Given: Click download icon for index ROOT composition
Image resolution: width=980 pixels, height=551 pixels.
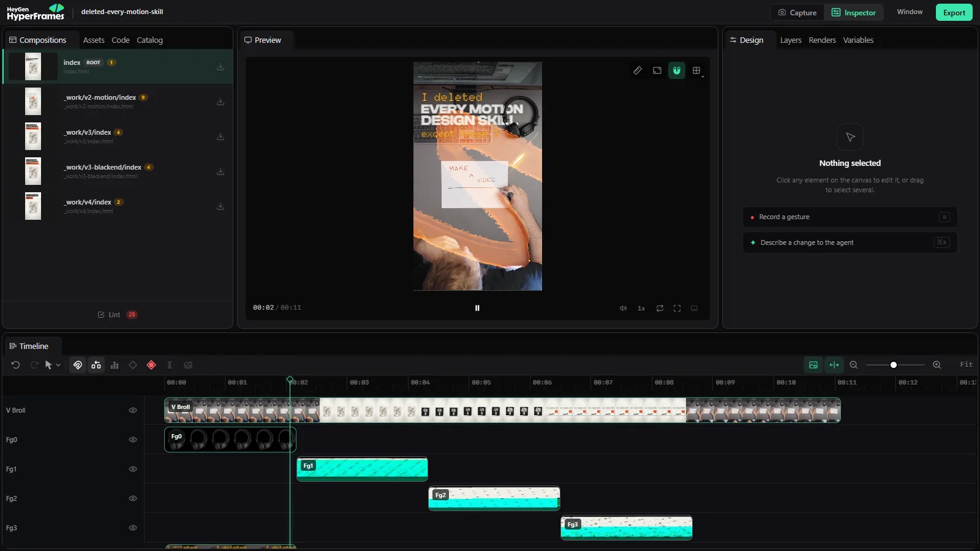Looking at the screenshot, I should coord(221,67).
